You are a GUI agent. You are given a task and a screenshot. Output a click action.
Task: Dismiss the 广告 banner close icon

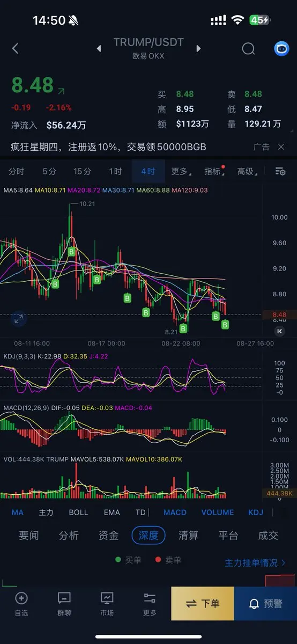pyautogui.click(x=281, y=147)
